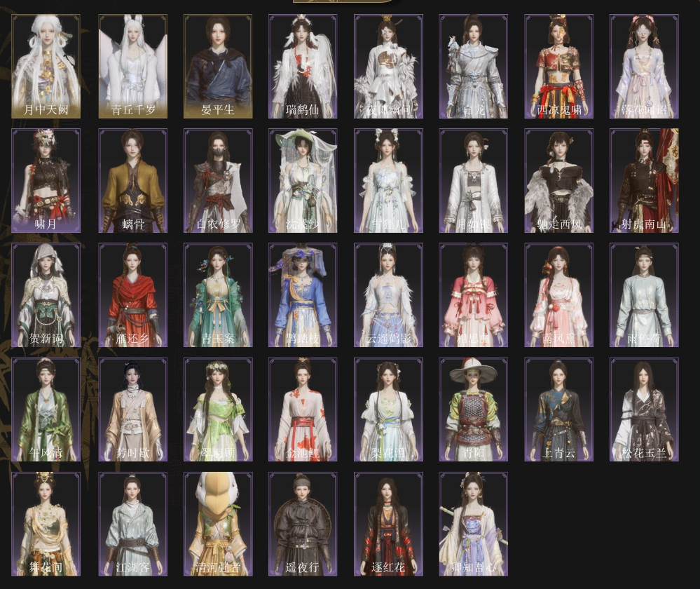700x589 pixels.
Task: Select the 月中天阙 costume card
Action: coord(46,67)
